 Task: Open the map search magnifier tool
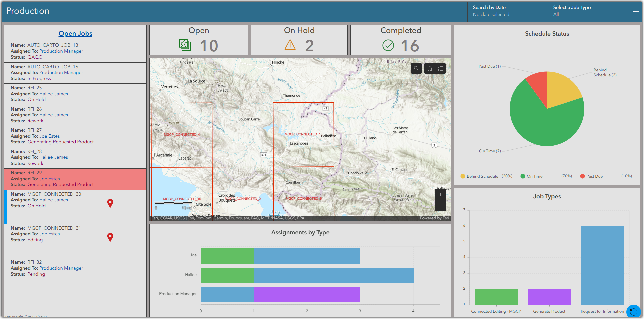click(416, 68)
